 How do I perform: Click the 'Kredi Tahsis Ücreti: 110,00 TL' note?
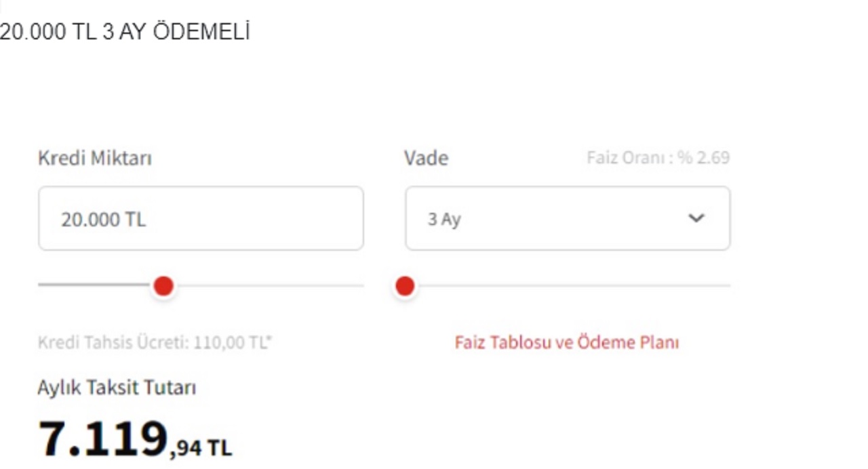pyautogui.click(x=153, y=342)
